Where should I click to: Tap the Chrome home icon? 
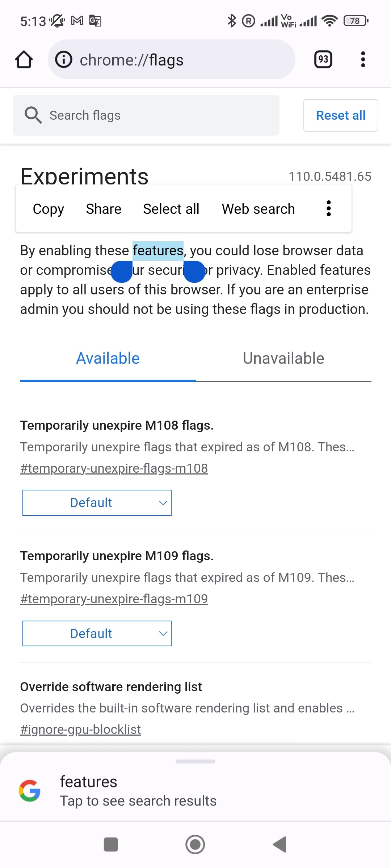coord(24,60)
